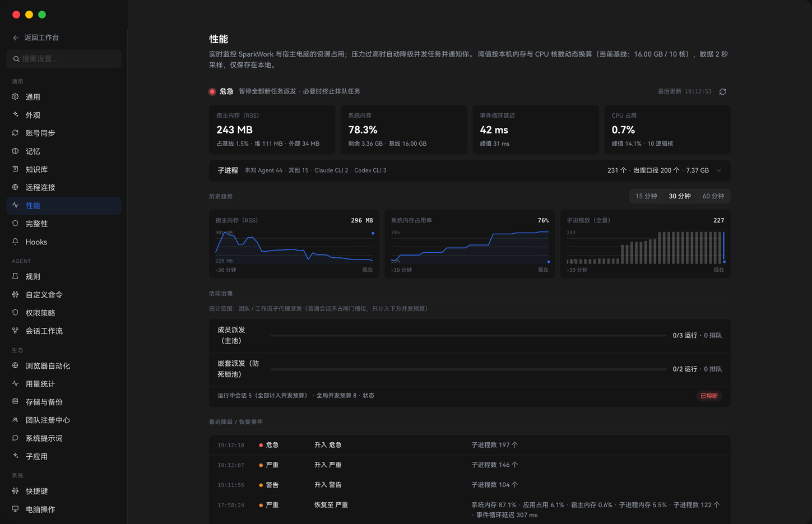Select the 30 分钟 time range

coord(680,196)
